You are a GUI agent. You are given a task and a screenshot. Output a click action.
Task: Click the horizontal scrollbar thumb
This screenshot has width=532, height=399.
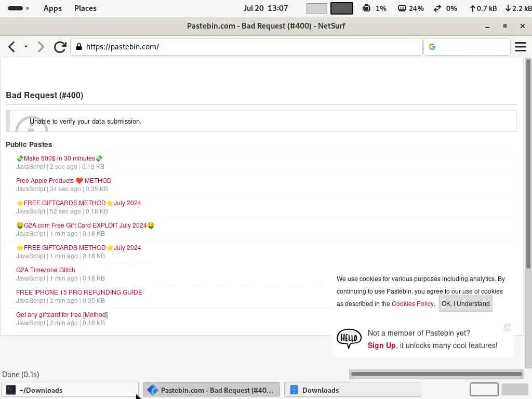[436, 374]
